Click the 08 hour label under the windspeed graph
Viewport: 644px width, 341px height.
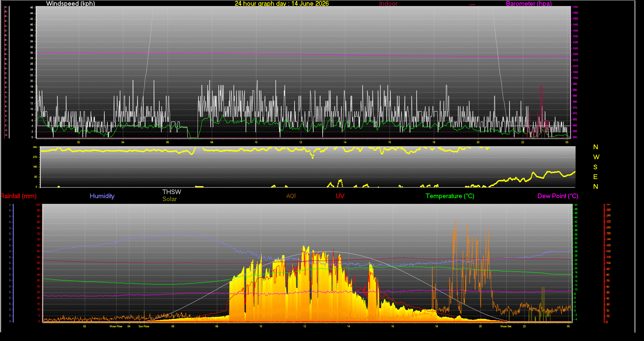212,142
